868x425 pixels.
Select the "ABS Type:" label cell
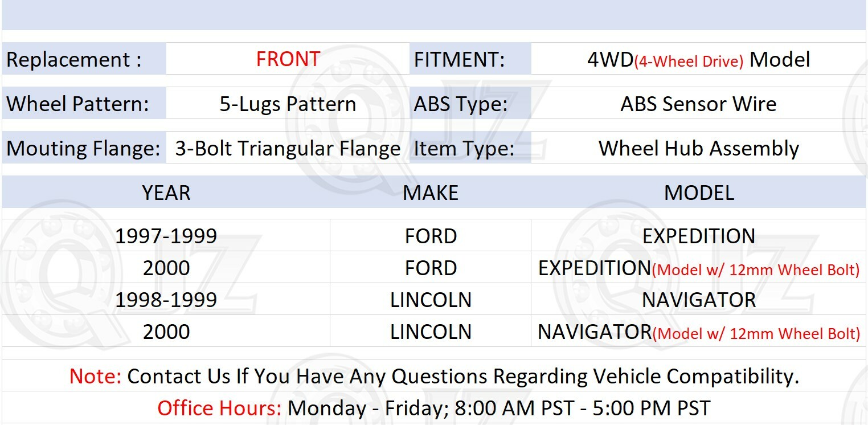[x=460, y=104]
